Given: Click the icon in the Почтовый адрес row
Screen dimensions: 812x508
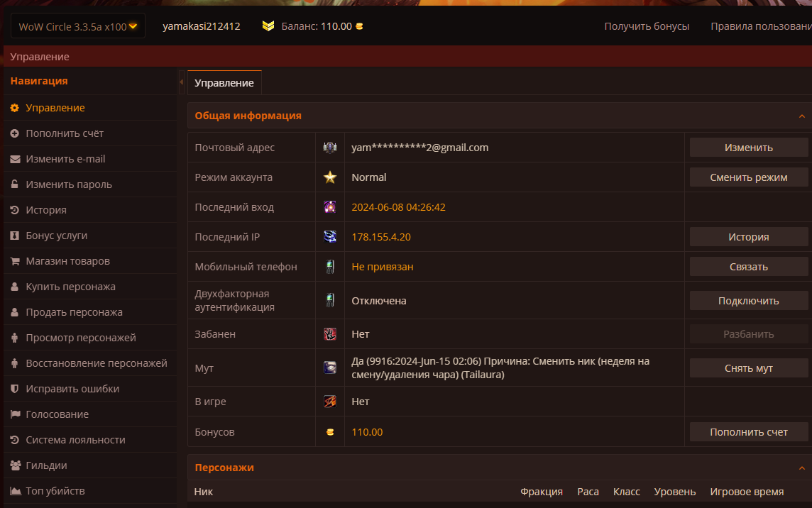Looking at the screenshot, I should (330, 148).
